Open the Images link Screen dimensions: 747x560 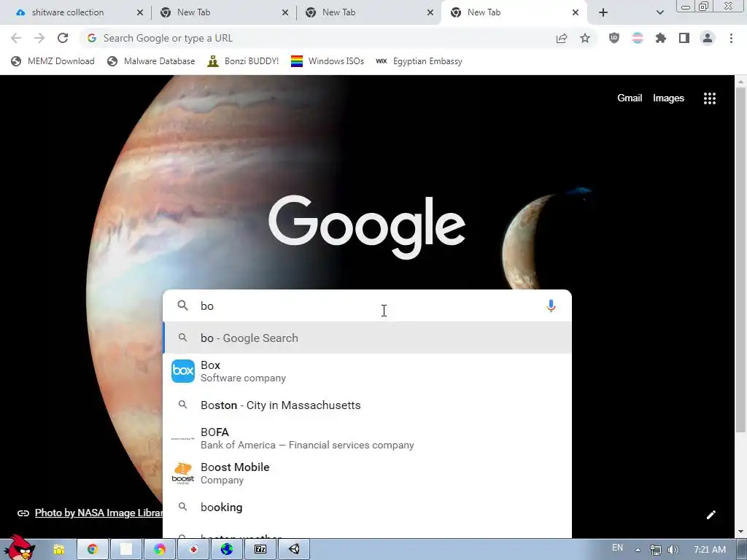(x=668, y=98)
